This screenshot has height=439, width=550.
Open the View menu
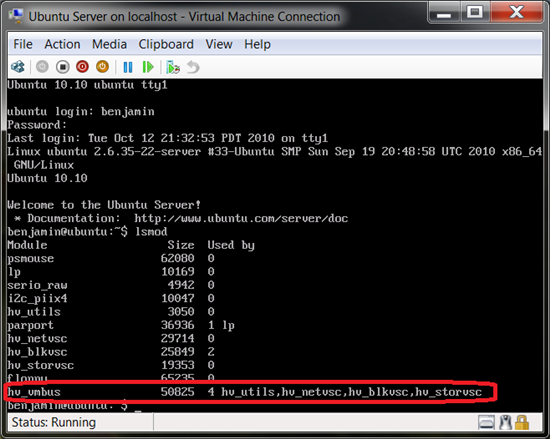tap(219, 45)
